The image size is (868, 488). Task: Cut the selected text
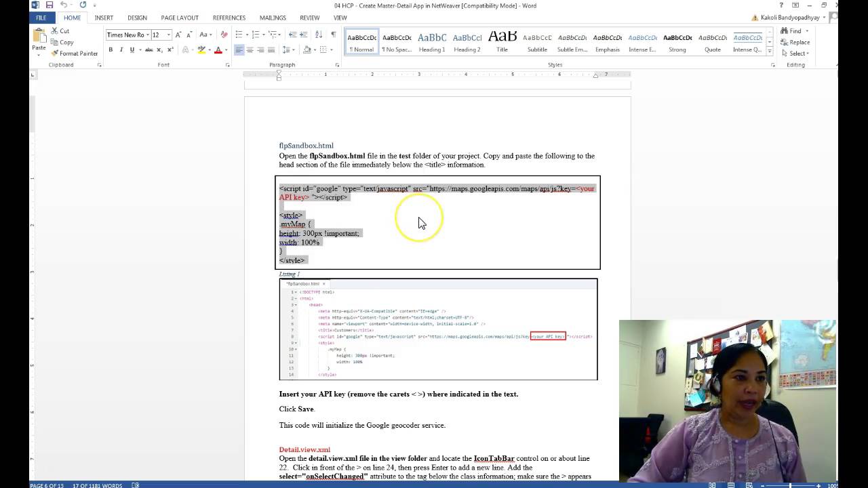(x=60, y=31)
